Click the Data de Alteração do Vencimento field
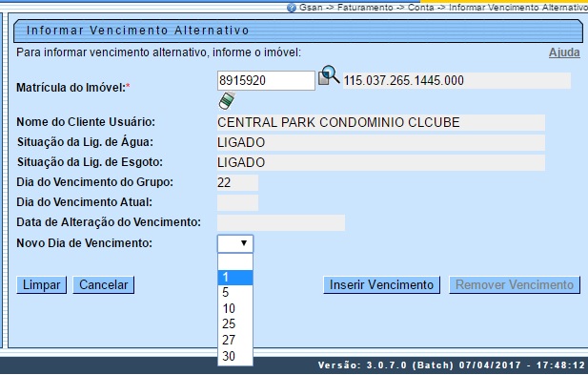This screenshot has height=375, width=588. click(x=281, y=222)
